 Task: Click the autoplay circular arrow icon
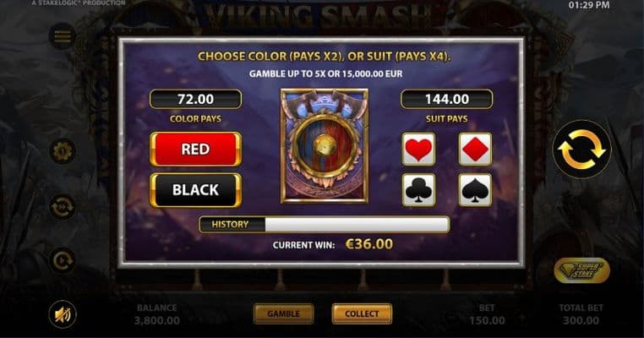(63, 260)
